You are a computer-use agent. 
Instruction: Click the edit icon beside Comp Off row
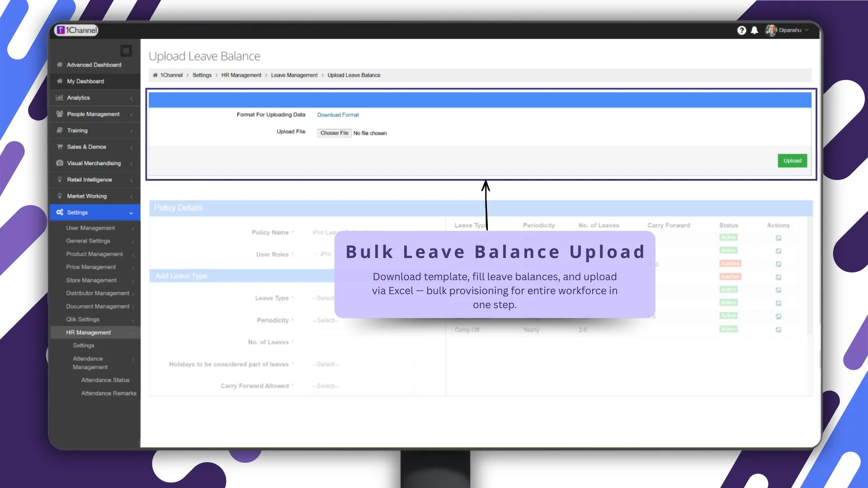click(778, 329)
